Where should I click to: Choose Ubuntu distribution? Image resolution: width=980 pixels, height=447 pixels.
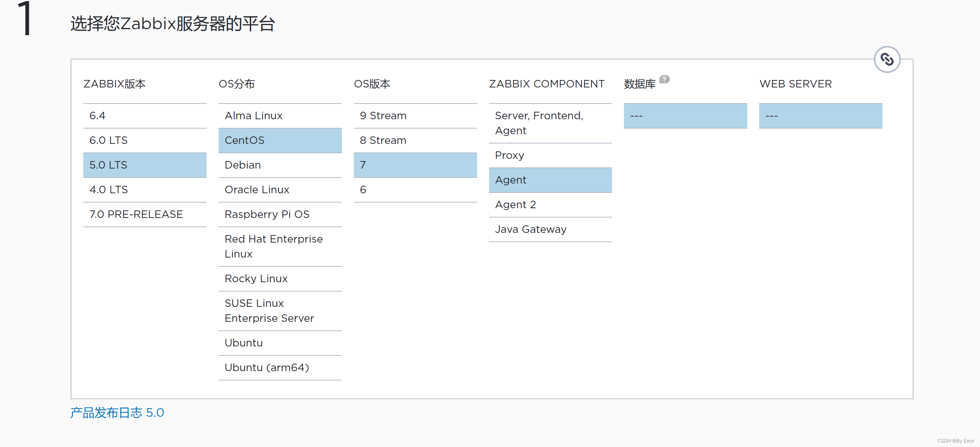[280, 343]
